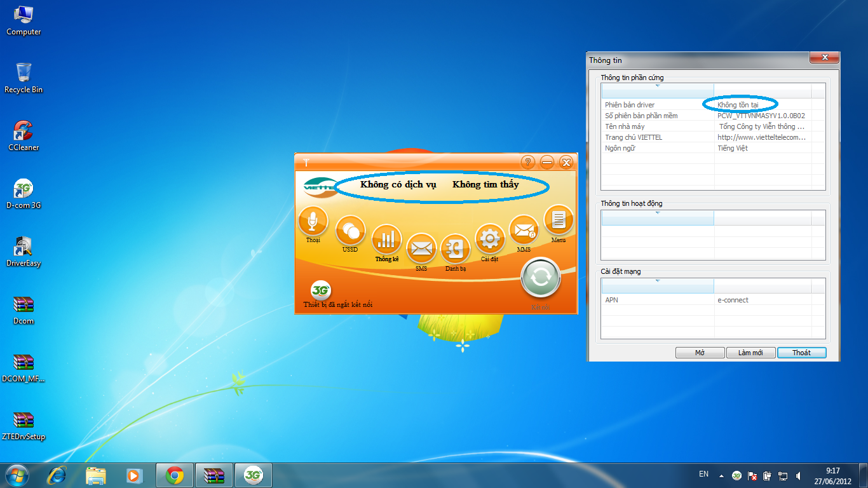
Task: Select the DCOM_MF archive on desktop
Action: tap(24, 368)
